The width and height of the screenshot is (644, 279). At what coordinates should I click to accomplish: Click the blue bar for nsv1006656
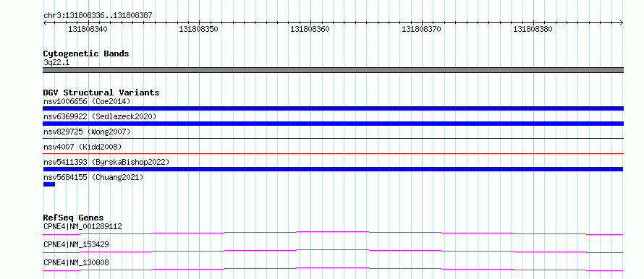click(333, 108)
